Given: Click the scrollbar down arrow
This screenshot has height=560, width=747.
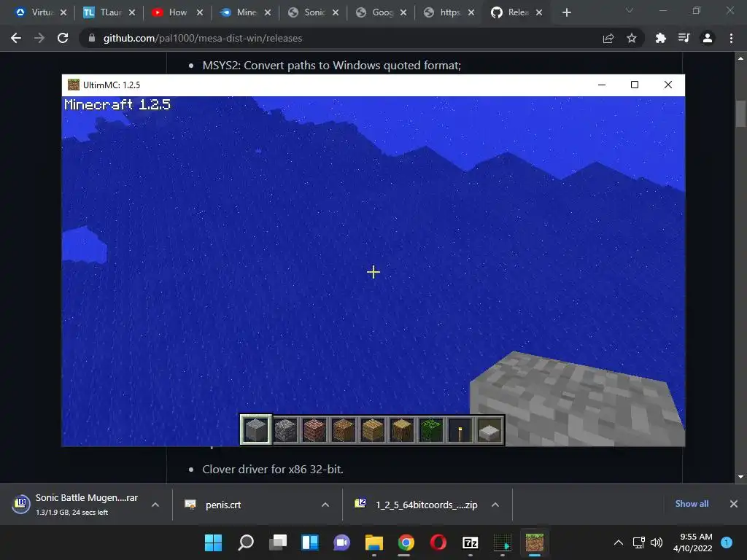Looking at the screenshot, I should tap(740, 477).
